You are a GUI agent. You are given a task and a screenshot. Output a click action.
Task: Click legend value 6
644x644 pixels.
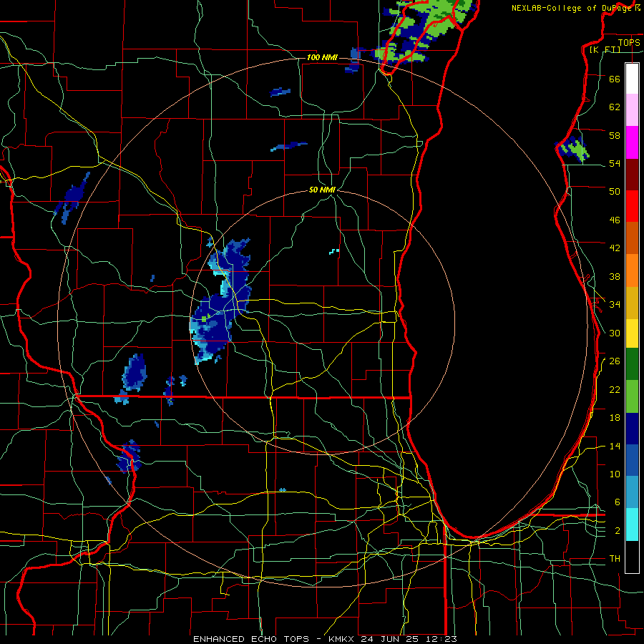coord(618,502)
